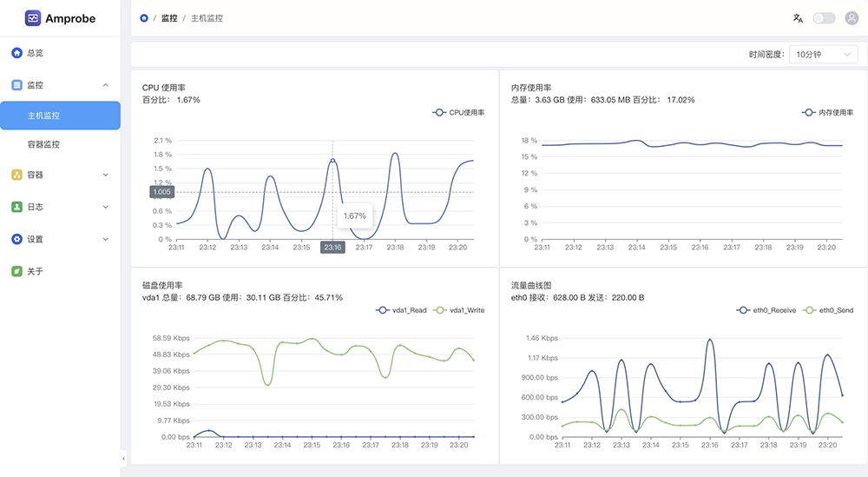Select 主机监控 in the sidebar

[60, 116]
